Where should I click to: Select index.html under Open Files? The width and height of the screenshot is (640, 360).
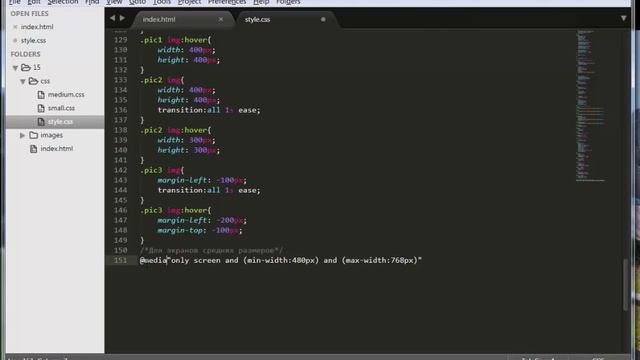tap(37, 27)
